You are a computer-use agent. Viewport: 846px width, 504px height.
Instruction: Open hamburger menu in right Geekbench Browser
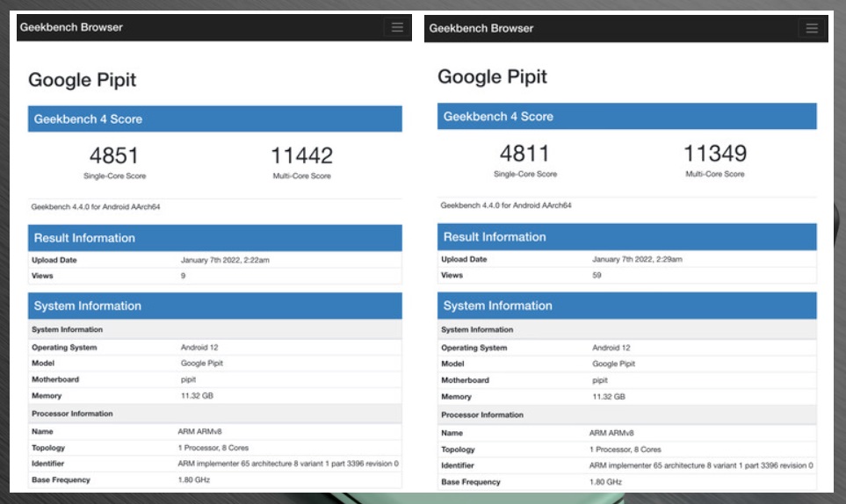[x=812, y=28]
